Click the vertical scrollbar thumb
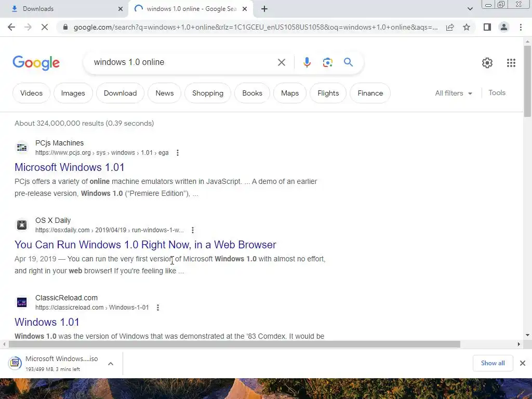 pos(527,81)
